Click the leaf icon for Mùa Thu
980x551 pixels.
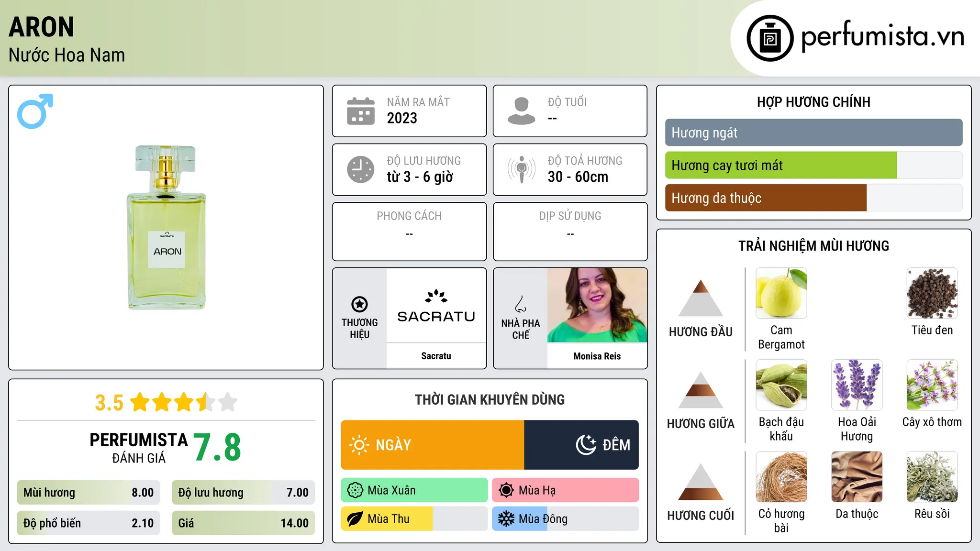355,519
